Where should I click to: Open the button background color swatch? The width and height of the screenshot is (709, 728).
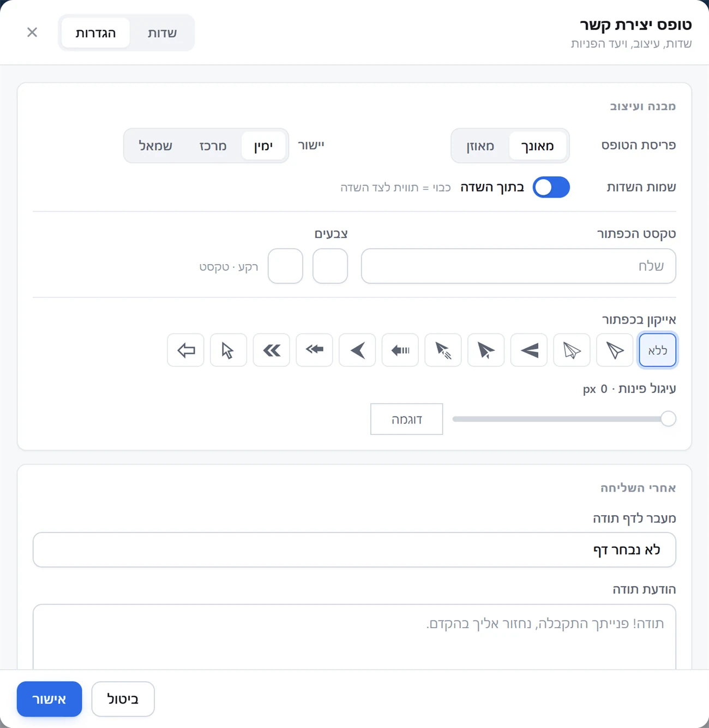click(330, 266)
